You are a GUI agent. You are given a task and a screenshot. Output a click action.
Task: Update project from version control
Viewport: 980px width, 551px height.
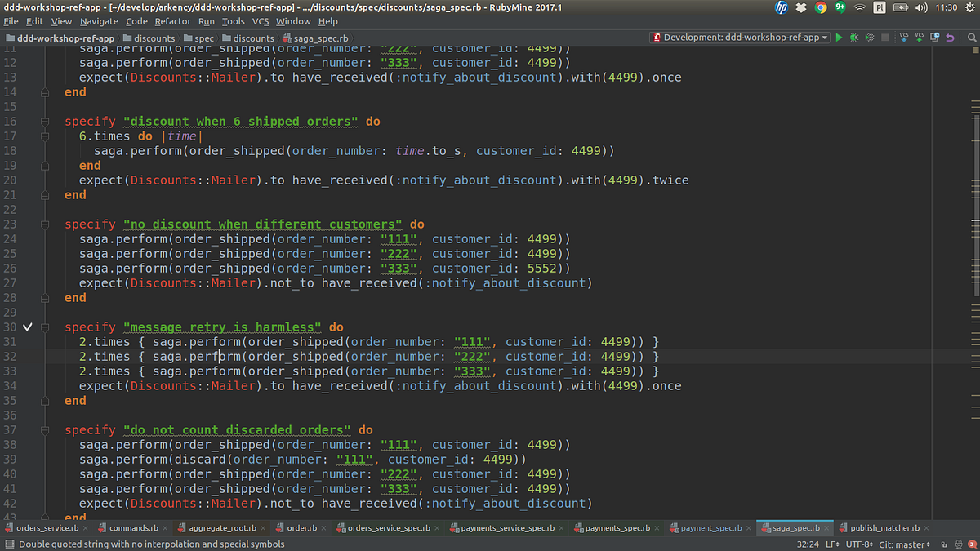click(904, 38)
